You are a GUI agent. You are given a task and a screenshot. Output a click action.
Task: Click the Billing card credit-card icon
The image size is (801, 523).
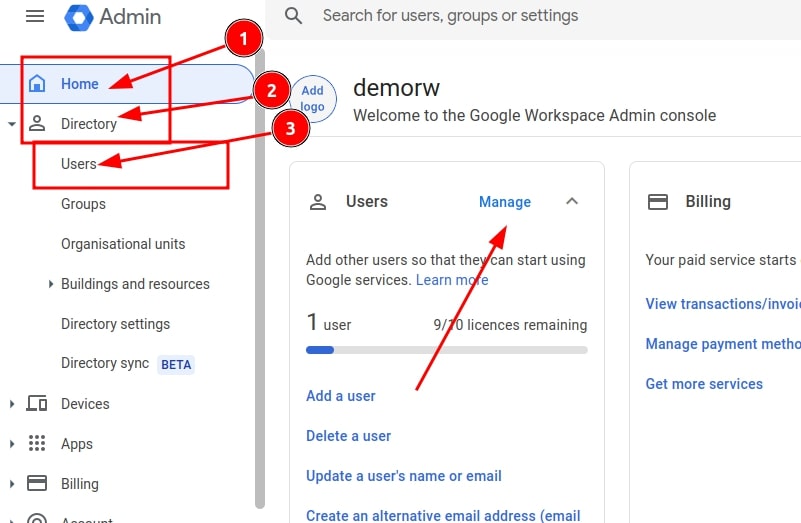tap(657, 202)
